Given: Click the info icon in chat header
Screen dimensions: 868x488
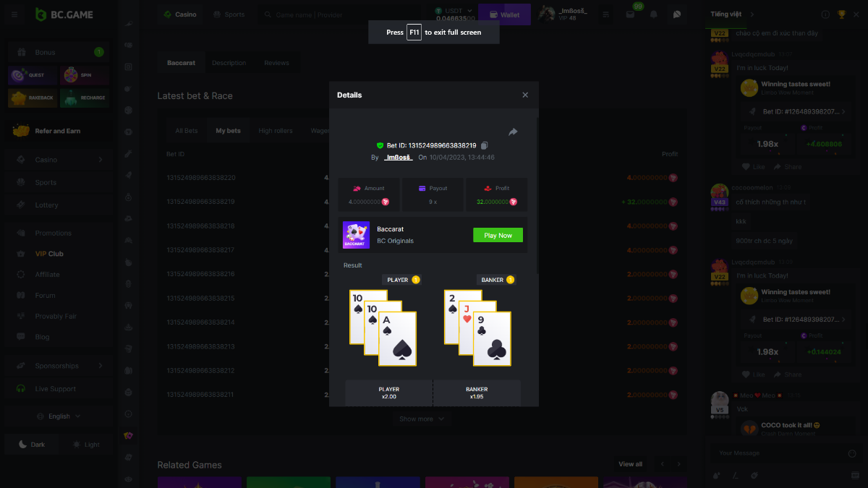Looking at the screenshot, I should click(825, 14).
